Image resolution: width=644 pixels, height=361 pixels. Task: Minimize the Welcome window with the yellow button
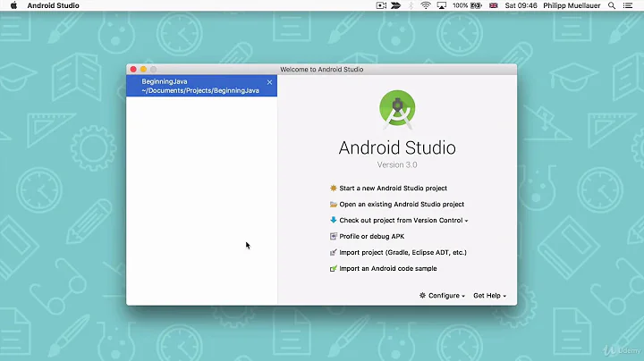pyautogui.click(x=143, y=70)
